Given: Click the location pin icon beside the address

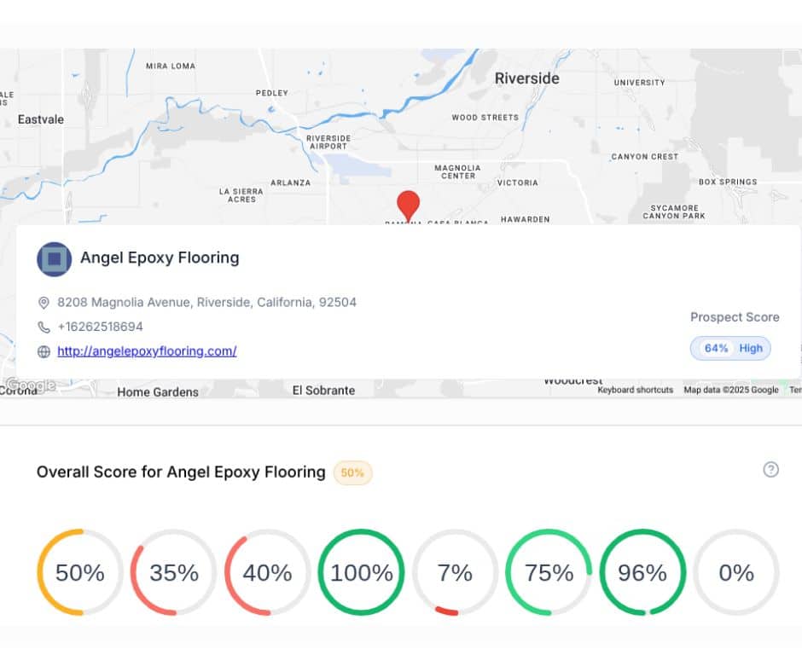Looking at the screenshot, I should tap(44, 302).
